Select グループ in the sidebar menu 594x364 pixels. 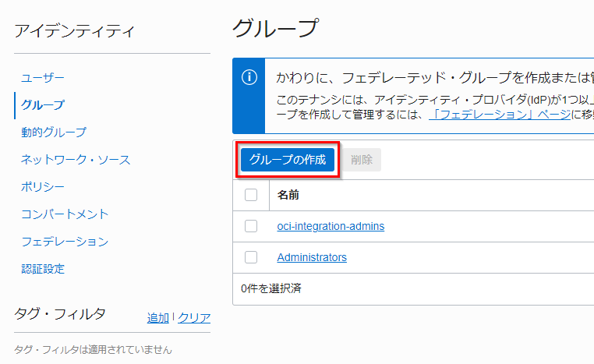click(x=43, y=105)
